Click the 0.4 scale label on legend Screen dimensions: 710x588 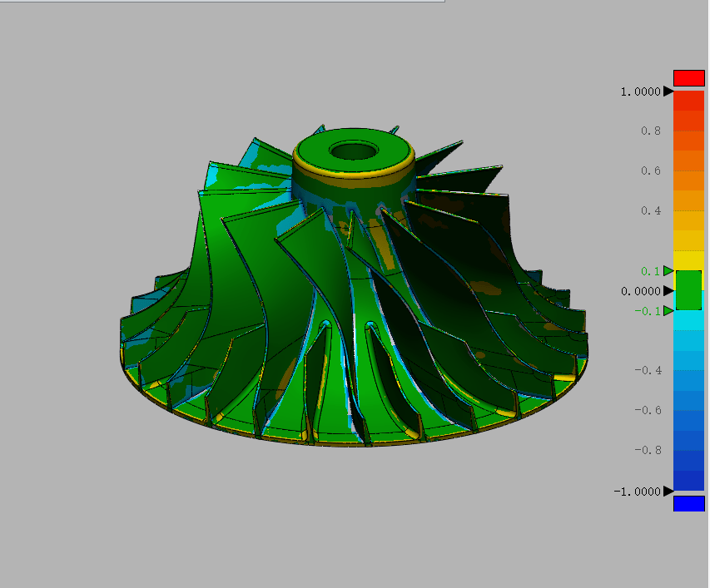(x=651, y=211)
